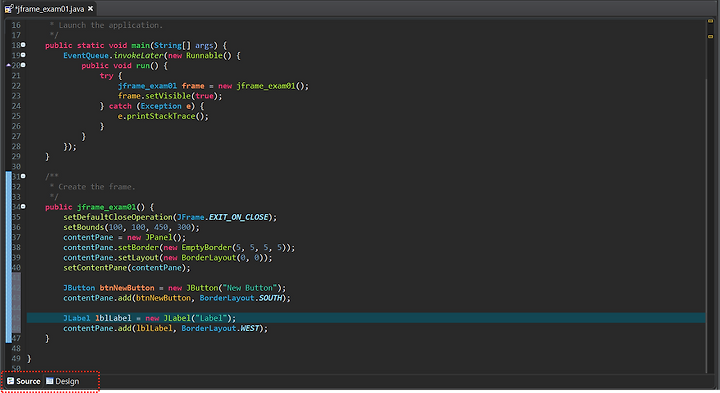Click on "EXIT_ON_CLOSE" constant

(x=238, y=217)
